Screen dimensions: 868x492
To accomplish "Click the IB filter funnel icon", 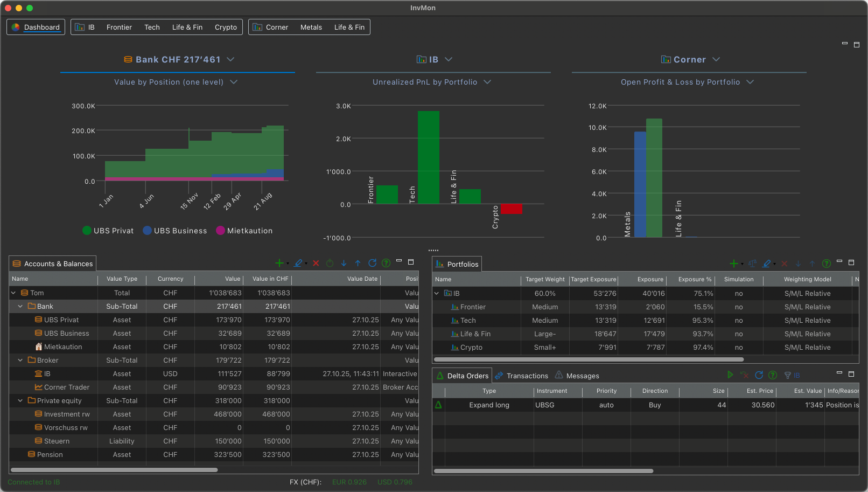I will (x=788, y=375).
